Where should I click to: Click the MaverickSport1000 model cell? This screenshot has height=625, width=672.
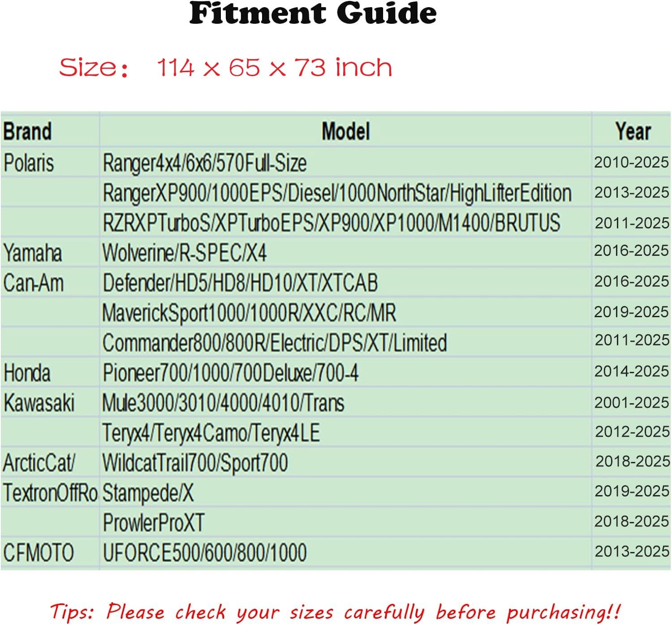(249, 313)
